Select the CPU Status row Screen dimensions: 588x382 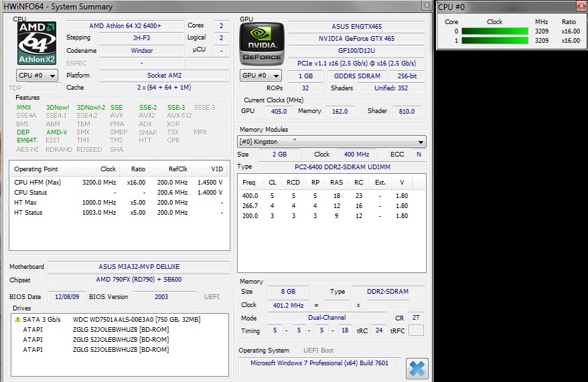(x=119, y=193)
